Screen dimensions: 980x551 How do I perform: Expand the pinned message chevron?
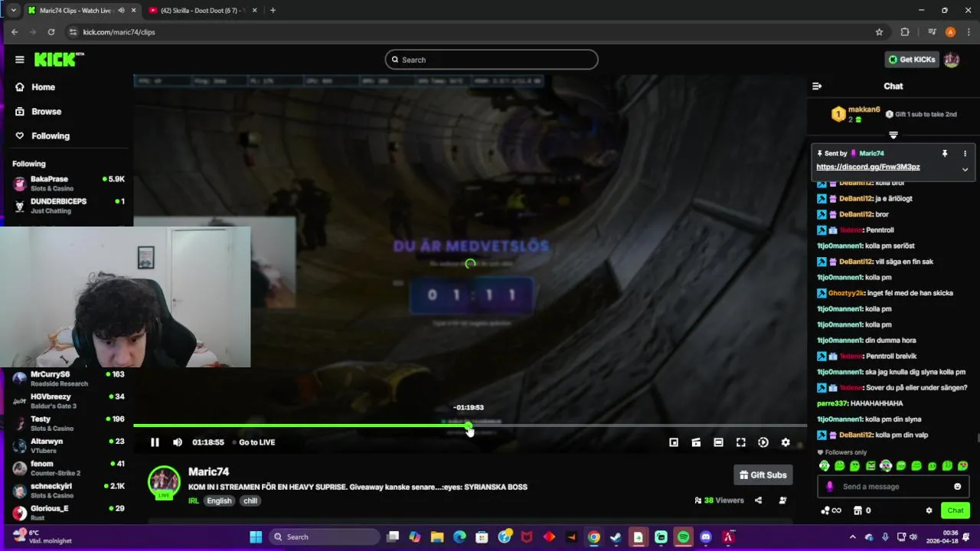point(965,170)
